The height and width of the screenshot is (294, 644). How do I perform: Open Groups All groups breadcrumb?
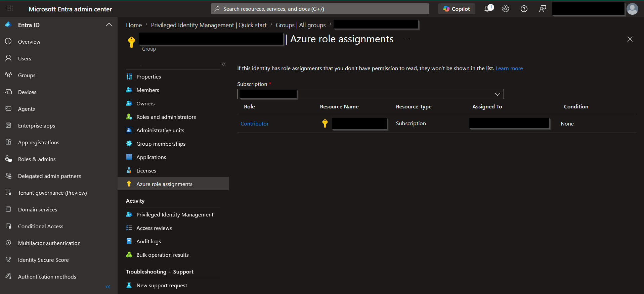click(x=301, y=25)
